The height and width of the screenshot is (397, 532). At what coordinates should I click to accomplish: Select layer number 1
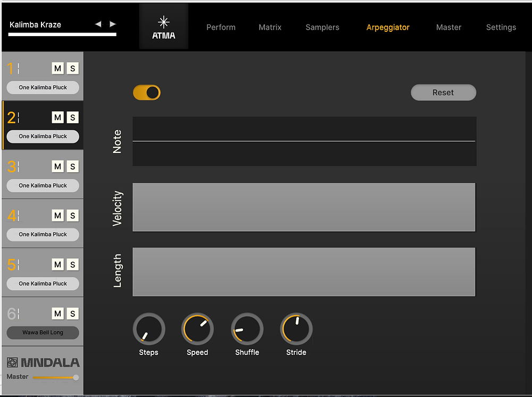click(11, 69)
